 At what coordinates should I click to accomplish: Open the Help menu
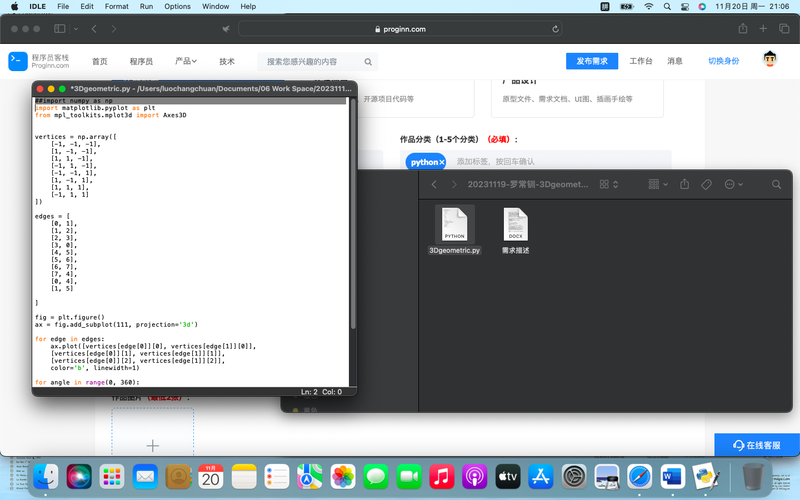click(x=248, y=7)
